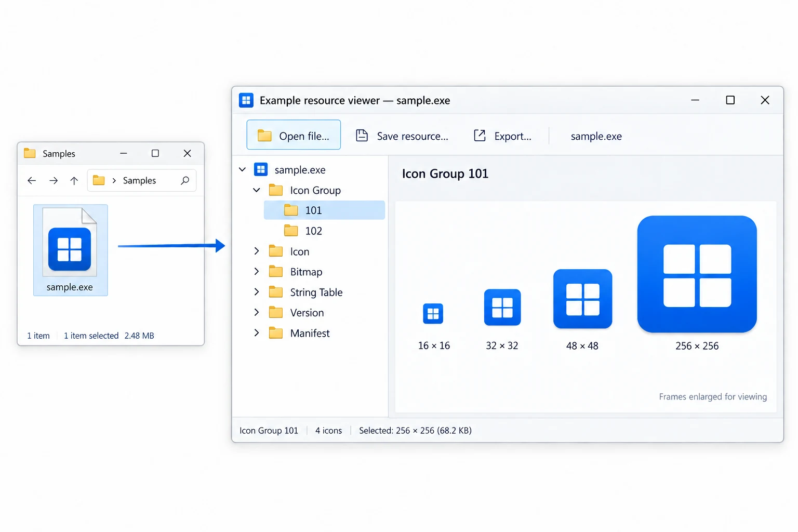Click the '1 item selected' status in the Samples window

pyautogui.click(x=91, y=336)
